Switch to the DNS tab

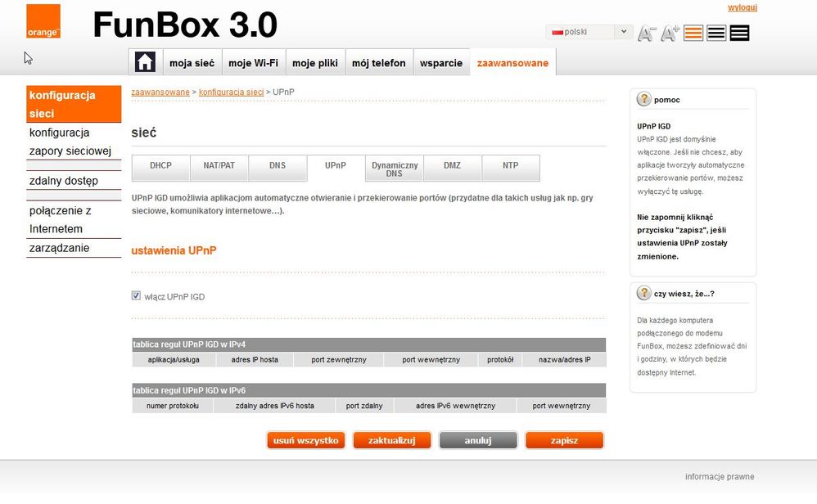278,168
